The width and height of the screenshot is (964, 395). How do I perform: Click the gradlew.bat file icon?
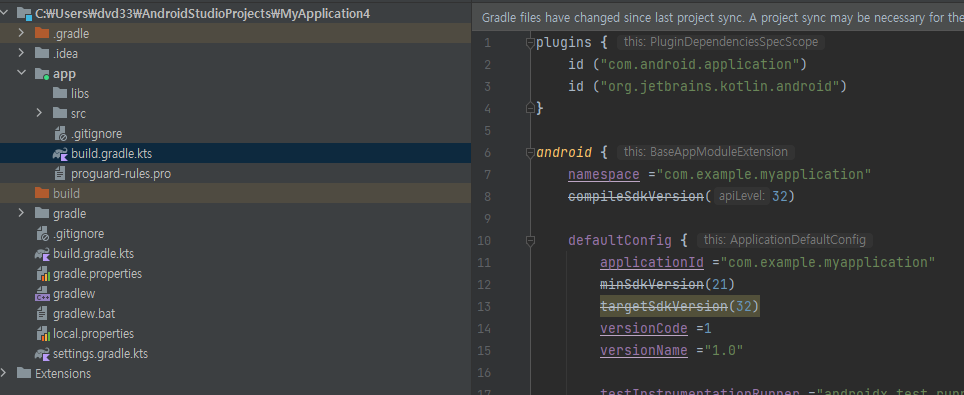tap(42, 314)
